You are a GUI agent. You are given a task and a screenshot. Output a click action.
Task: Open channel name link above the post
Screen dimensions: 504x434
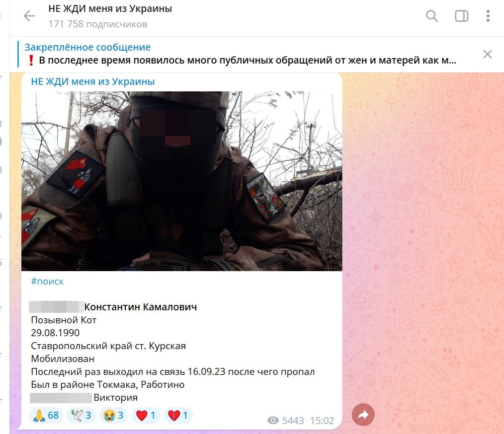92,81
